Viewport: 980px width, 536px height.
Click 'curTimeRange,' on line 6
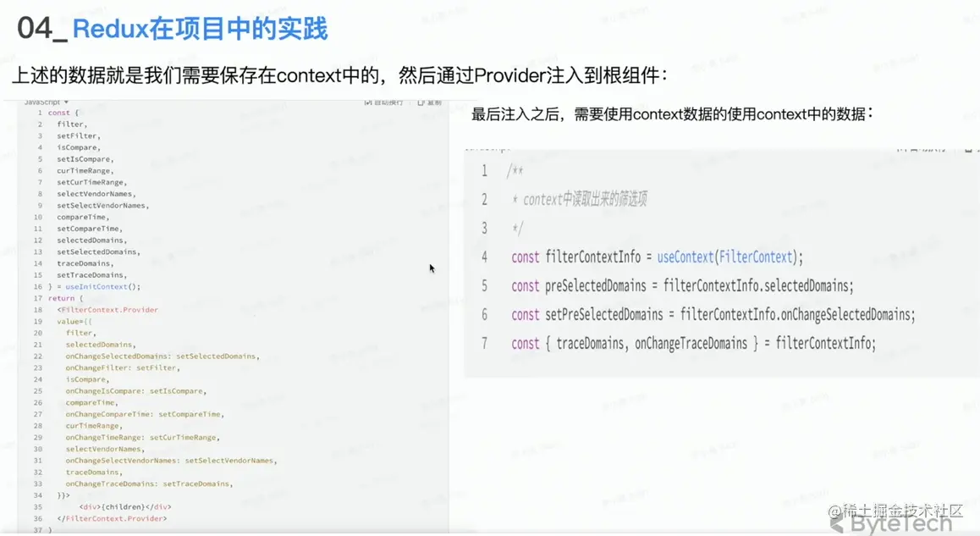[85, 171]
